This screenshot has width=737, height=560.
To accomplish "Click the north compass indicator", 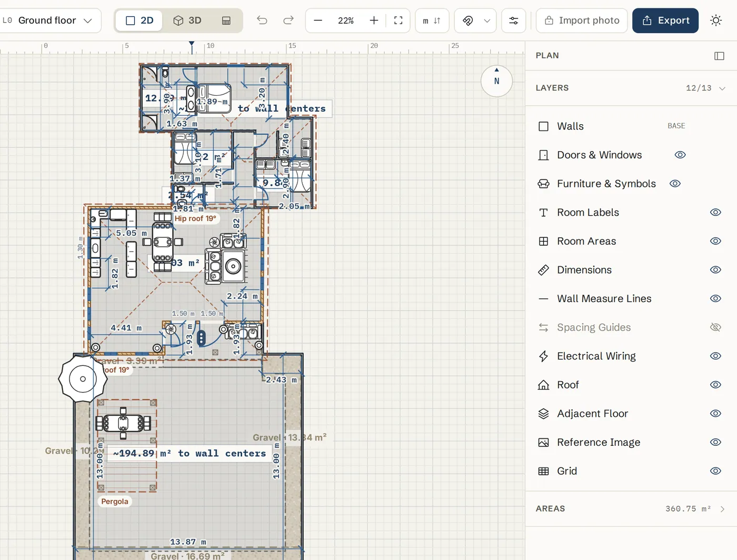I will tap(496, 81).
